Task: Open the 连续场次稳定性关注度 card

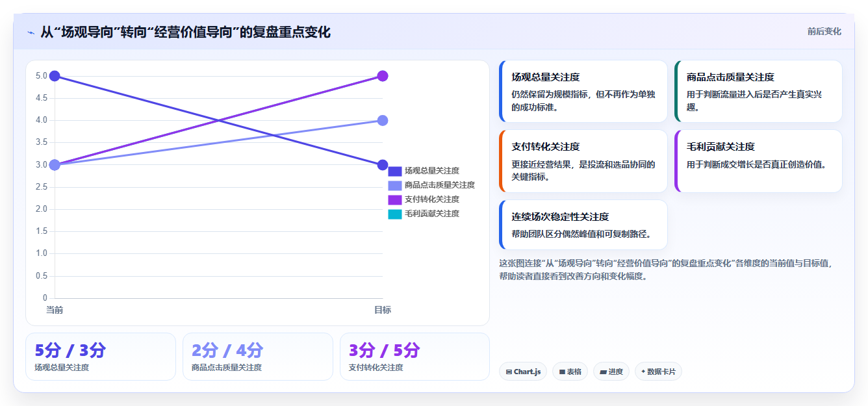Action: click(x=583, y=225)
